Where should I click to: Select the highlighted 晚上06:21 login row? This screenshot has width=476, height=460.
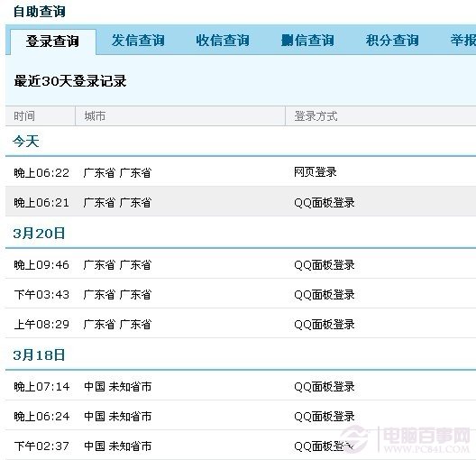[241, 202]
